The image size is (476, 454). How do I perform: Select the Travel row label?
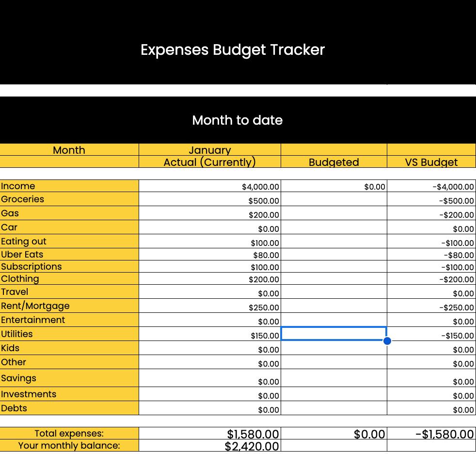pyautogui.click(x=69, y=292)
